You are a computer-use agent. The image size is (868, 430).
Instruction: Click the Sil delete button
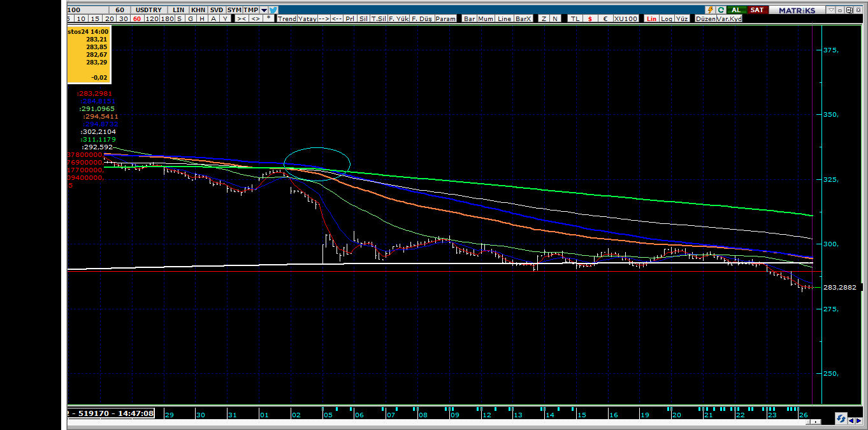point(363,19)
